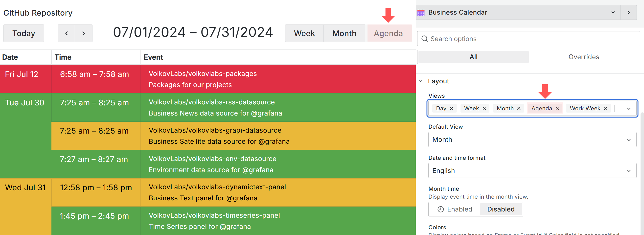644x235 pixels.
Task: Remove the Week view tag
Action: (x=484, y=108)
